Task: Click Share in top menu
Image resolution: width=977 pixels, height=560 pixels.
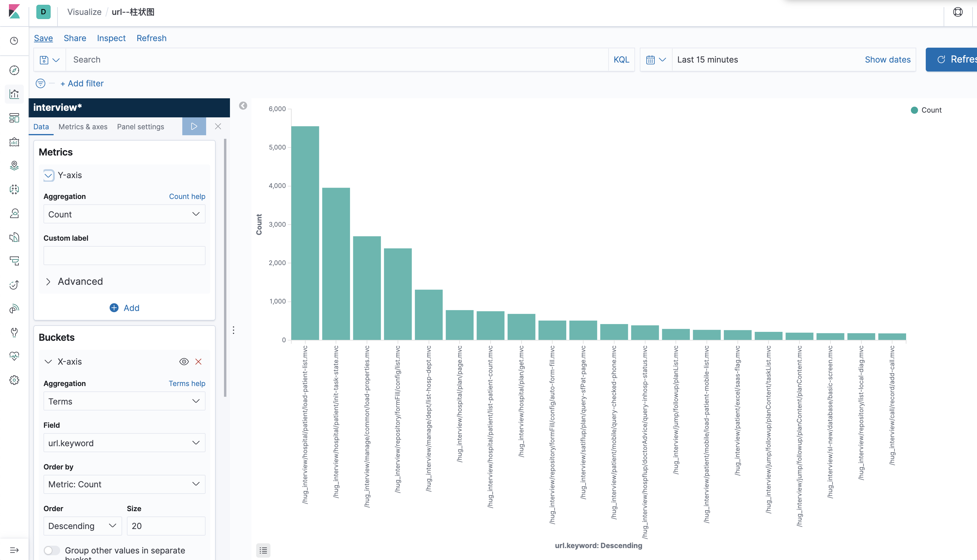Action: pos(75,38)
